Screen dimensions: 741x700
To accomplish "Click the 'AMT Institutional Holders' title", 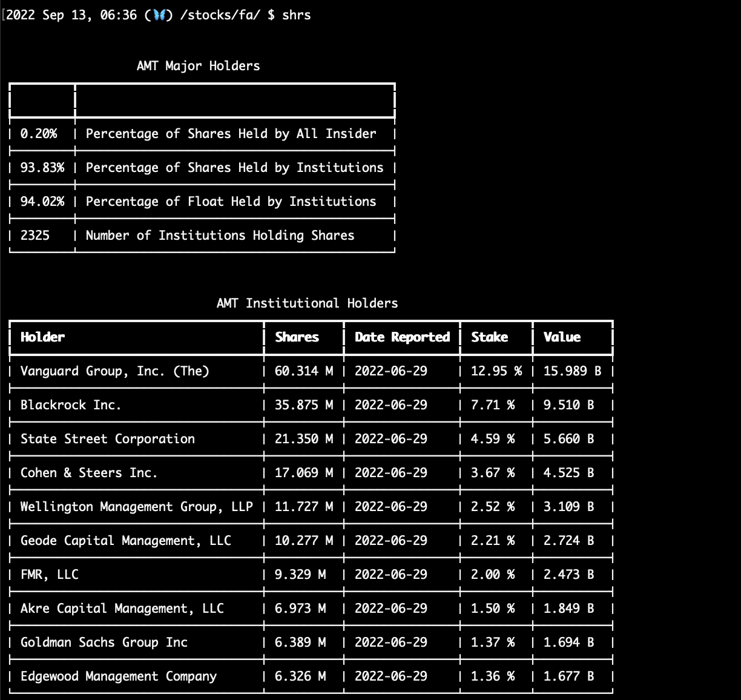I will point(308,303).
